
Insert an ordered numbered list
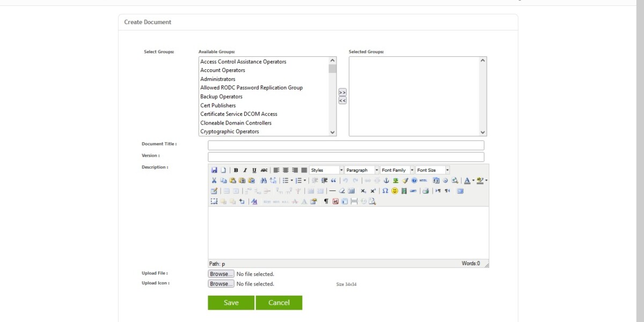[299, 181]
